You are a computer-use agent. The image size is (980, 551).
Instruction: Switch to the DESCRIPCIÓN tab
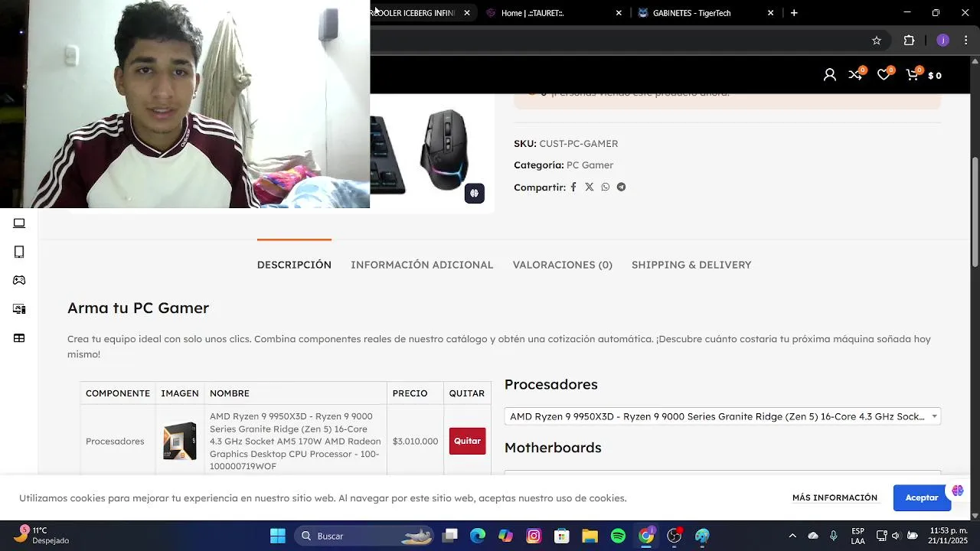[294, 265]
